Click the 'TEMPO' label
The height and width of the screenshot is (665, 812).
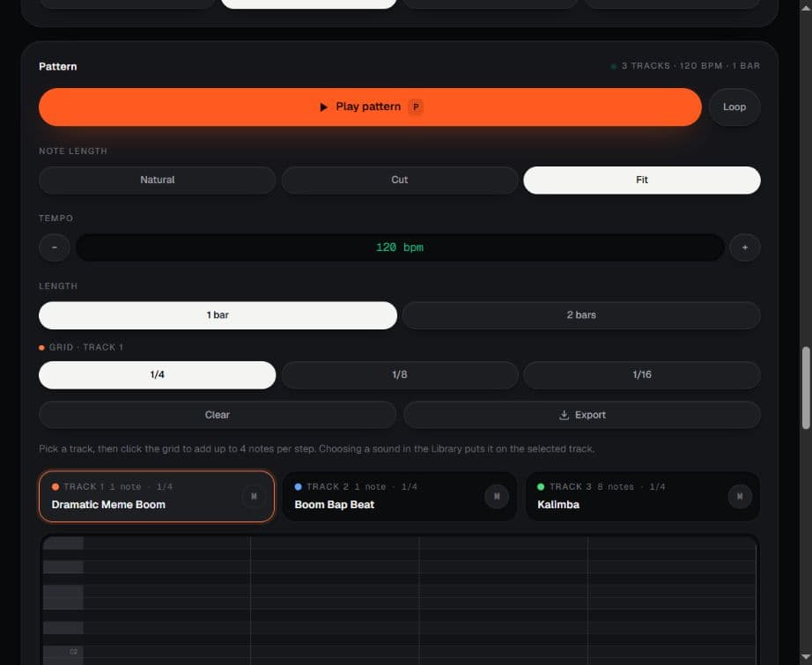click(x=56, y=218)
